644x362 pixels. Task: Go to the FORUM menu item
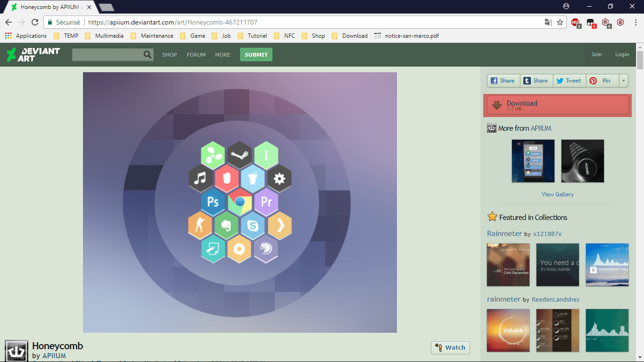pos(196,55)
